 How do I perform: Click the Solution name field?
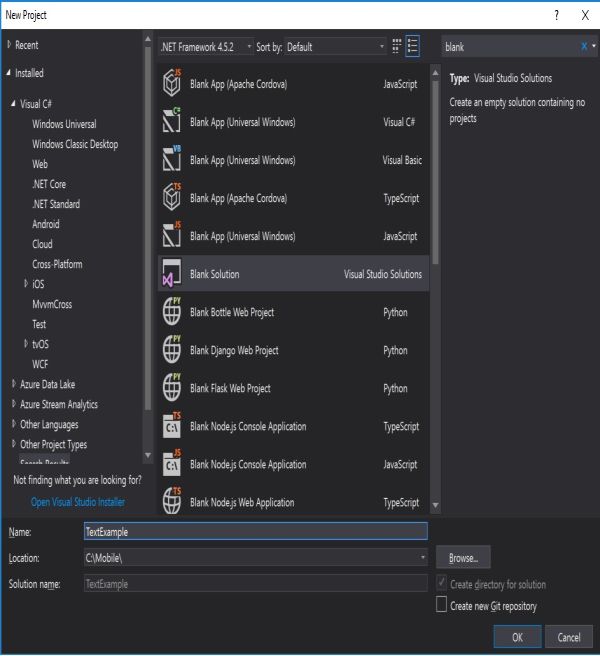(256, 584)
